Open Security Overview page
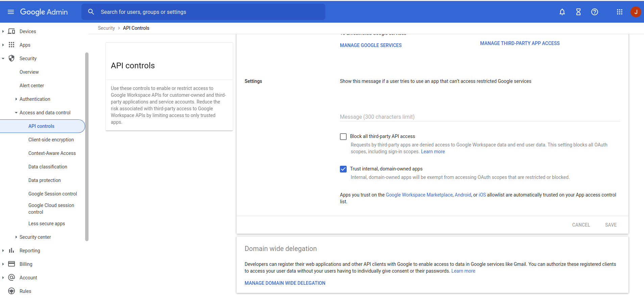644x299 pixels. pyautogui.click(x=29, y=72)
